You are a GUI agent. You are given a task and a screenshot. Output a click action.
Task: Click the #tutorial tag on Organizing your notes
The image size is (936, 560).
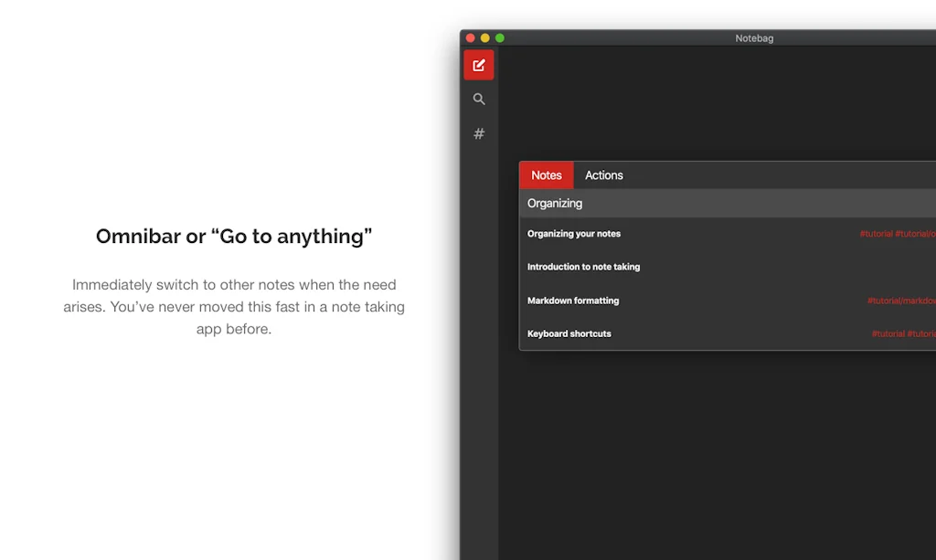click(875, 233)
